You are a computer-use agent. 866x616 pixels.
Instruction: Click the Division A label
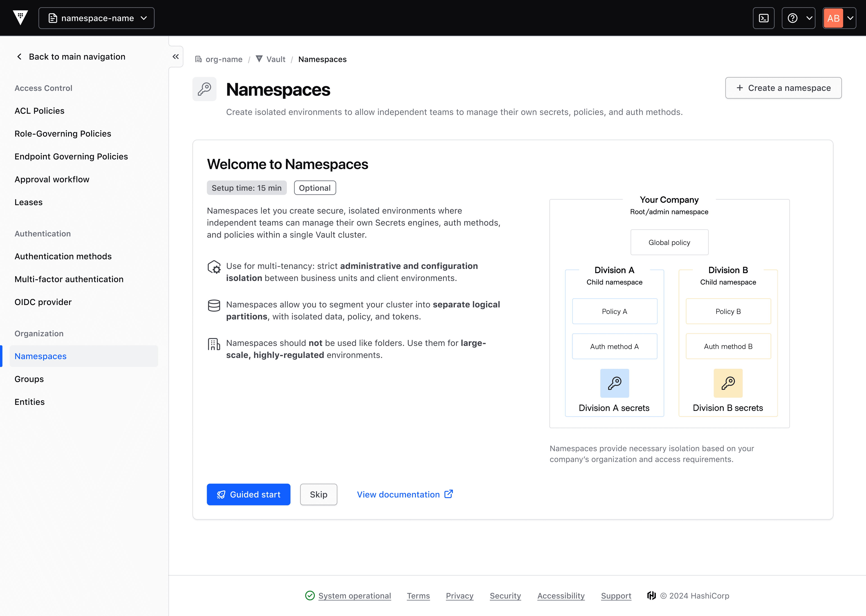pos(614,270)
